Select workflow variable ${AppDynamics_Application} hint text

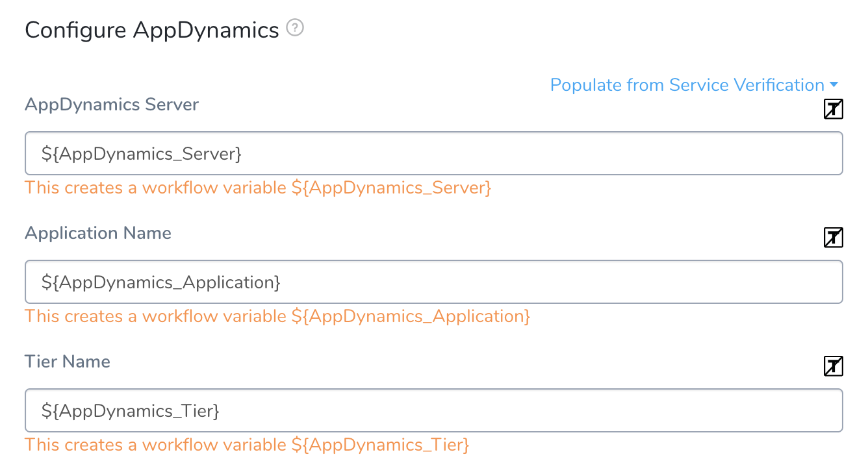coord(277,317)
